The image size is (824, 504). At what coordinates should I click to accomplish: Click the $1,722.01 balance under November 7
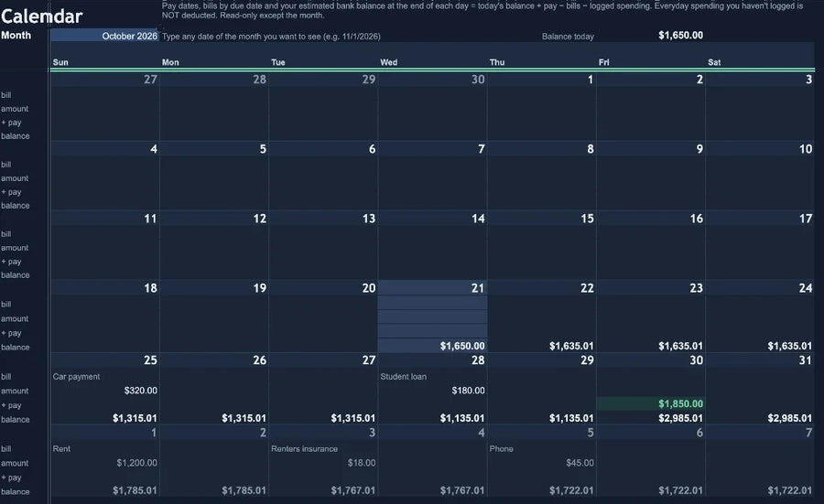790,490
